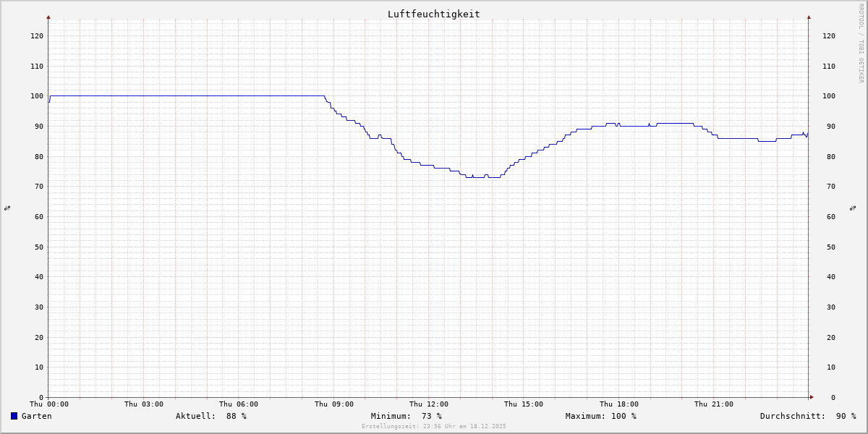Click the red arrow at x-axis right end
The height and width of the screenshot is (434, 868).
point(812,397)
